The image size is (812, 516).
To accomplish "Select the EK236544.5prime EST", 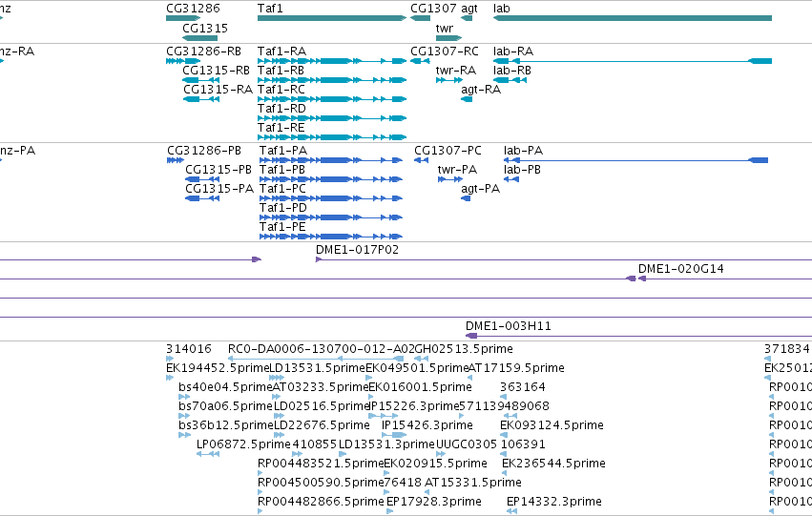I will tap(505, 474).
